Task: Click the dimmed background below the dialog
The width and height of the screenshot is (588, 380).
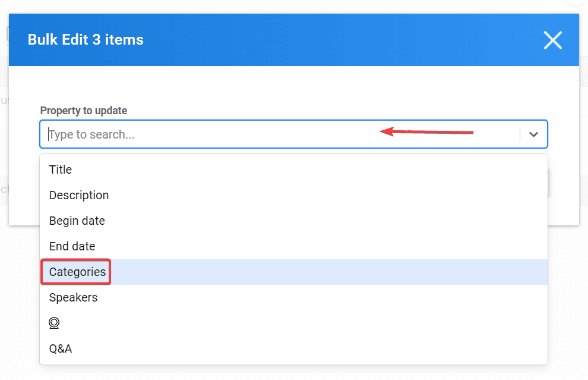Action: [568, 300]
